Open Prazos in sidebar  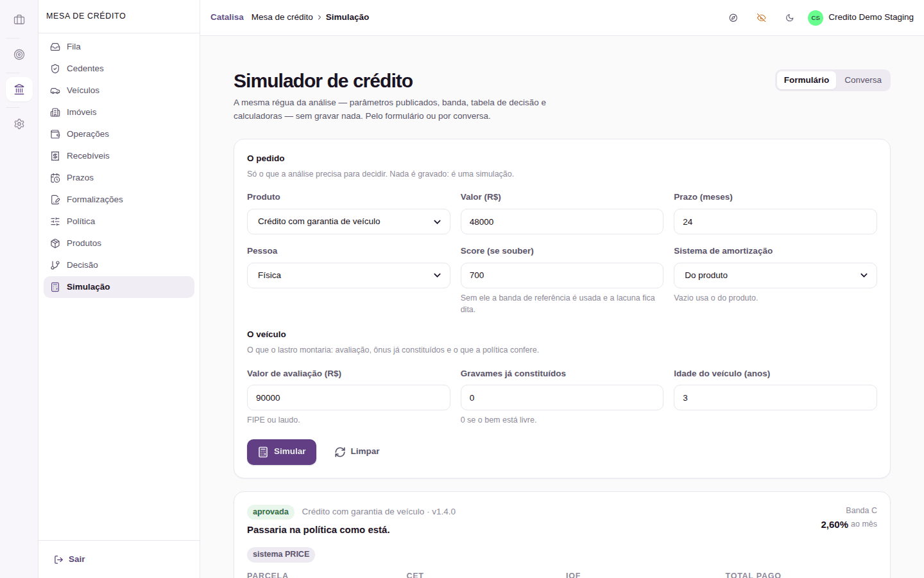tap(119, 178)
